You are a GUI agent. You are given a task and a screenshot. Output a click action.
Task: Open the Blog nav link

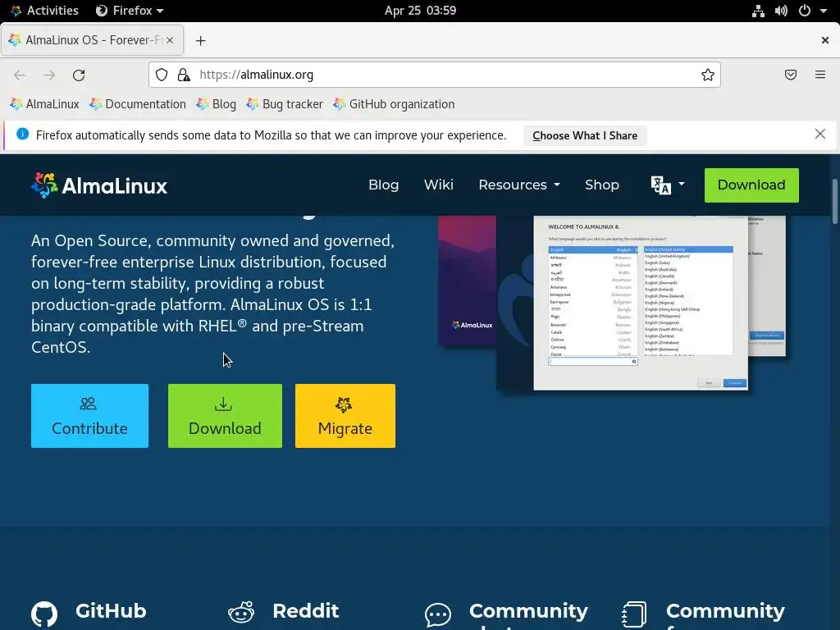pos(384,185)
